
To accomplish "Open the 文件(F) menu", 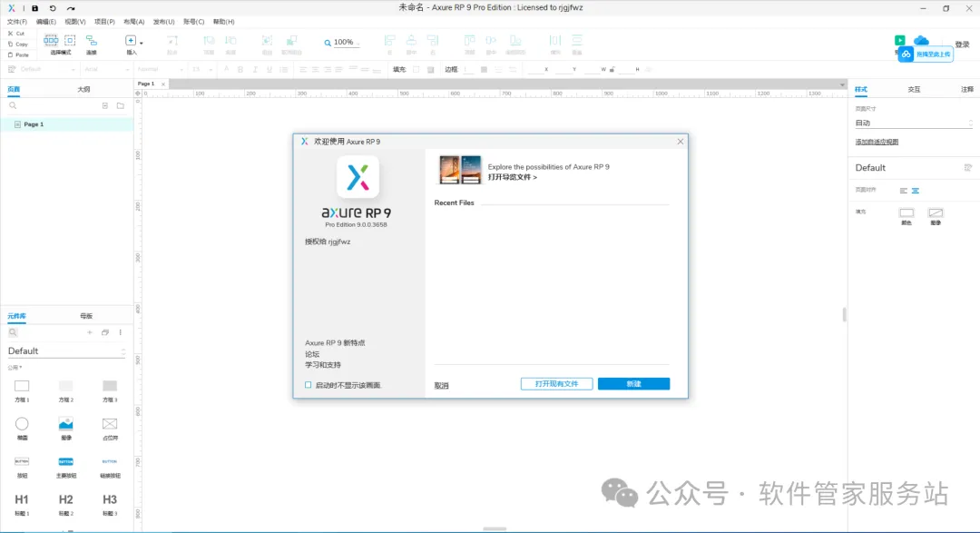I will click(17, 21).
